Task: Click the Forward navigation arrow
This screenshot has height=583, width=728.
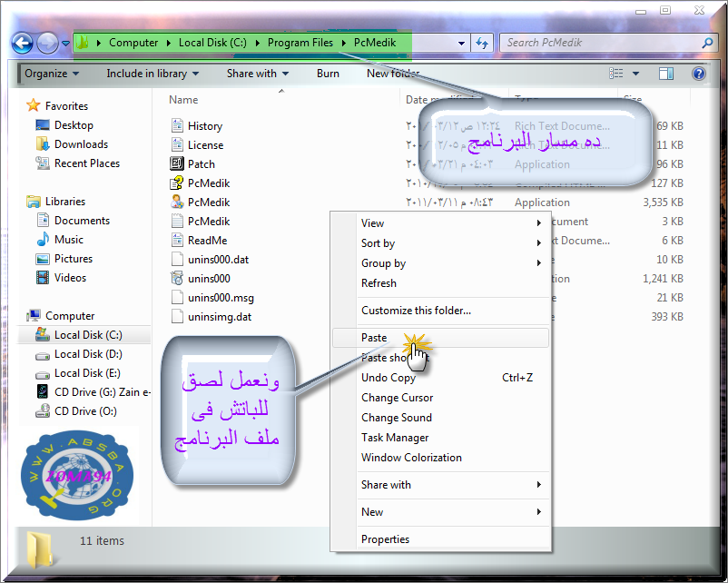Action: (47, 44)
